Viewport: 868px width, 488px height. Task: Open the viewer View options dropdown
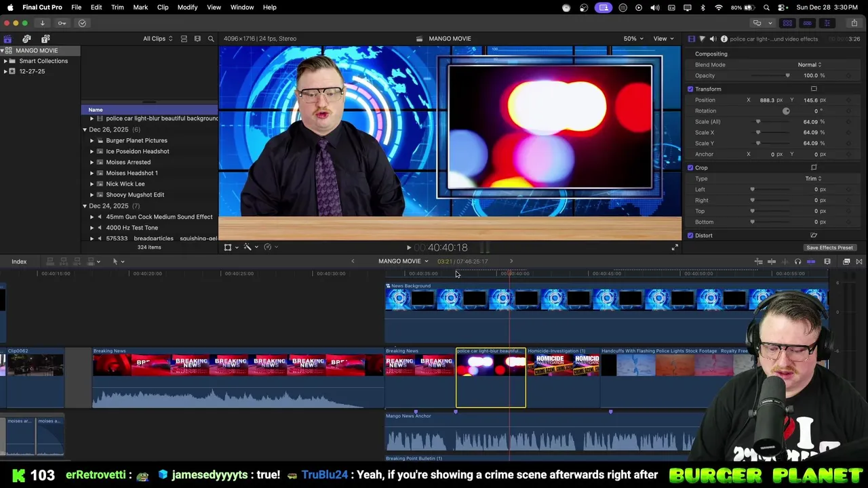click(663, 39)
